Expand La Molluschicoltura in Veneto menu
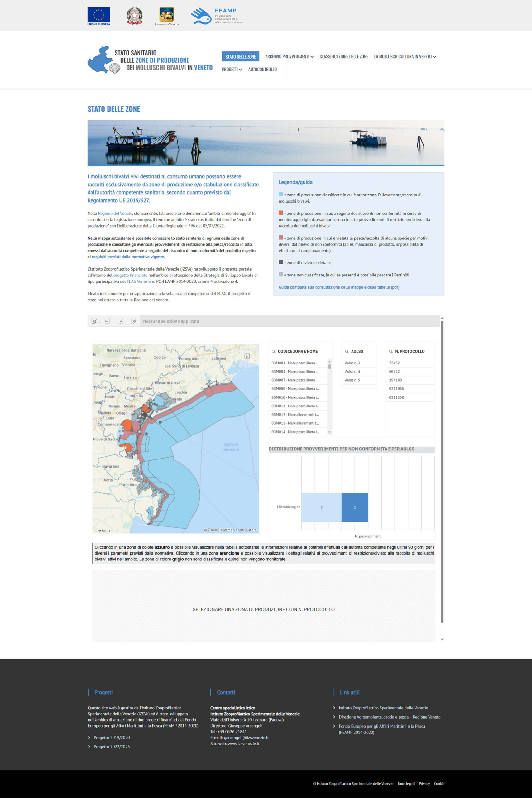 pos(405,57)
